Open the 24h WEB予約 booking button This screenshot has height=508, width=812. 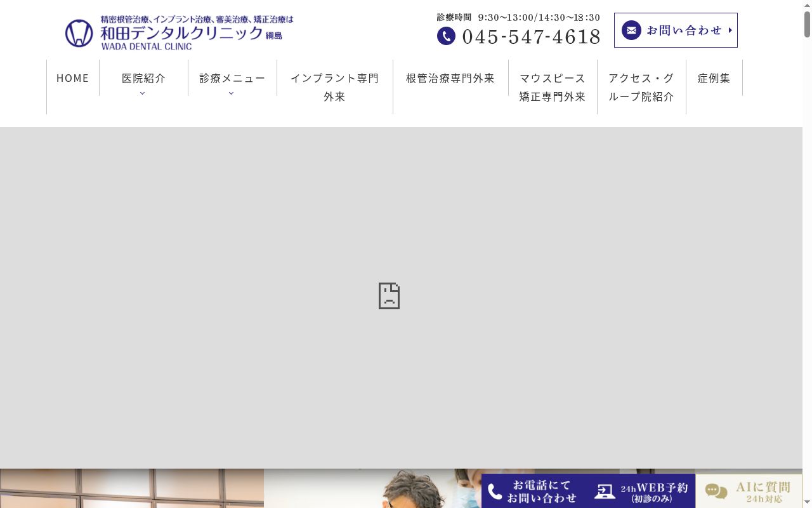click(642, 491)
